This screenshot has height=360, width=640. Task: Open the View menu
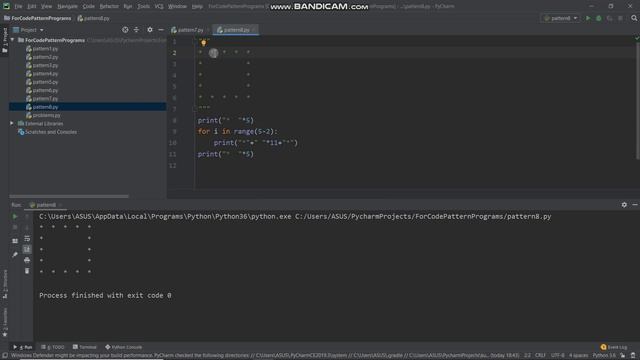coord(46,6)
